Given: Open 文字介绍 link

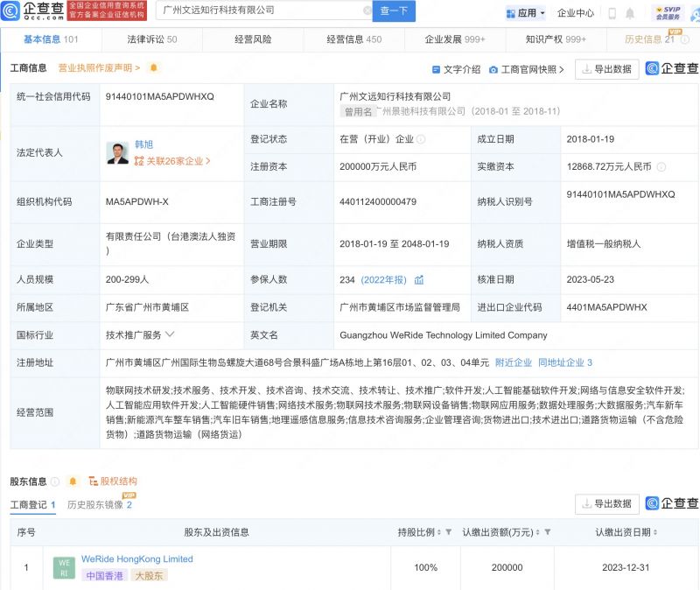Looking at the screenshot, I should point(456,70).
